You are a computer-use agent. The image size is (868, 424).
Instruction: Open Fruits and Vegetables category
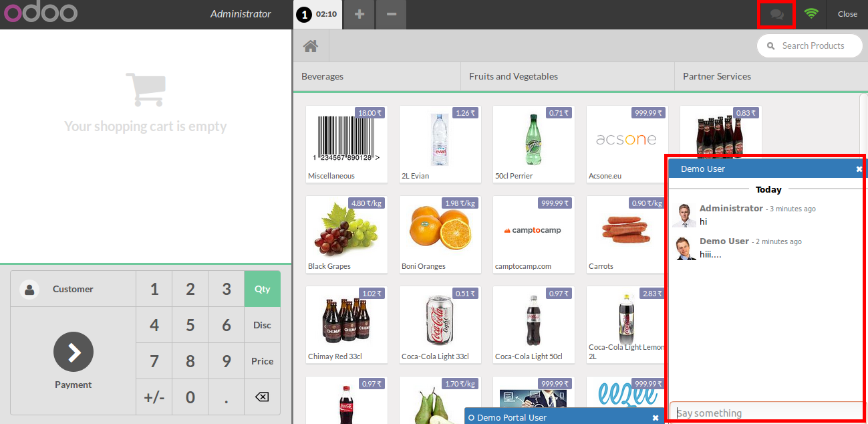coord(567,76)
